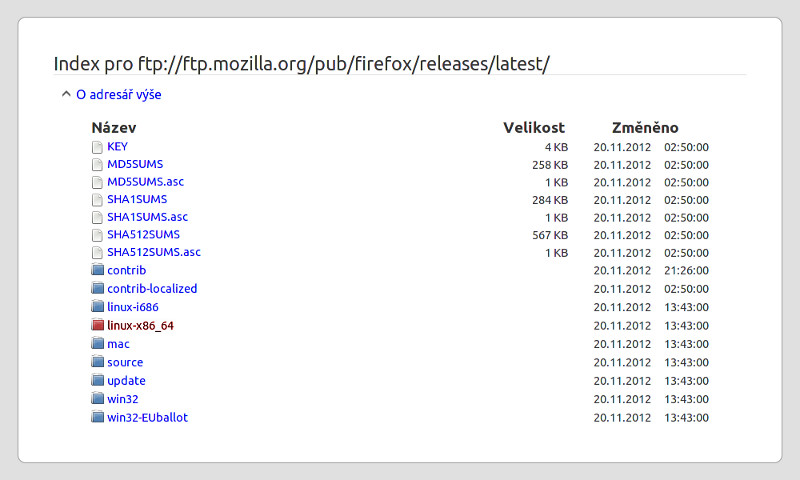Click the file icon next to MD5SUMS.asc
Image resolution: width=800 pixels, height=480 pixels.
(97, 183)
